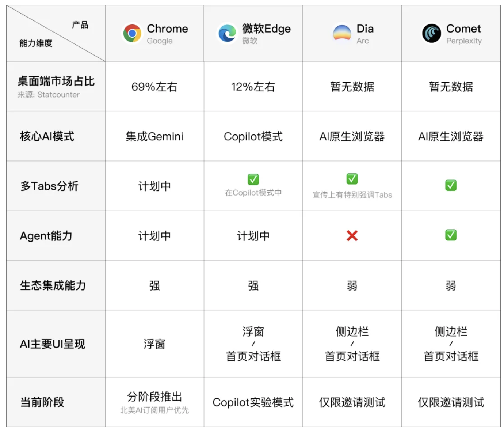Click green checkmark in Comet 多Tabs分析 cell
The width and height of the screenshot is (504, 432).
click(451, 185)
